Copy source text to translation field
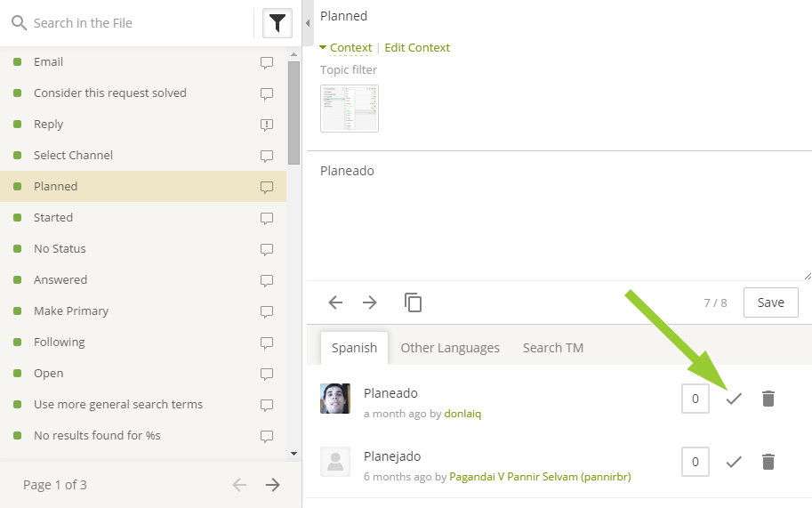This screenshot has width=812, height=508. click(413, 302)
